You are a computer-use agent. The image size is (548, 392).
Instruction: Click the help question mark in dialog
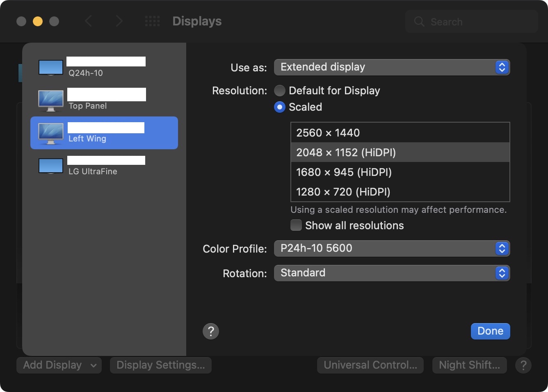tap(211, 331)
